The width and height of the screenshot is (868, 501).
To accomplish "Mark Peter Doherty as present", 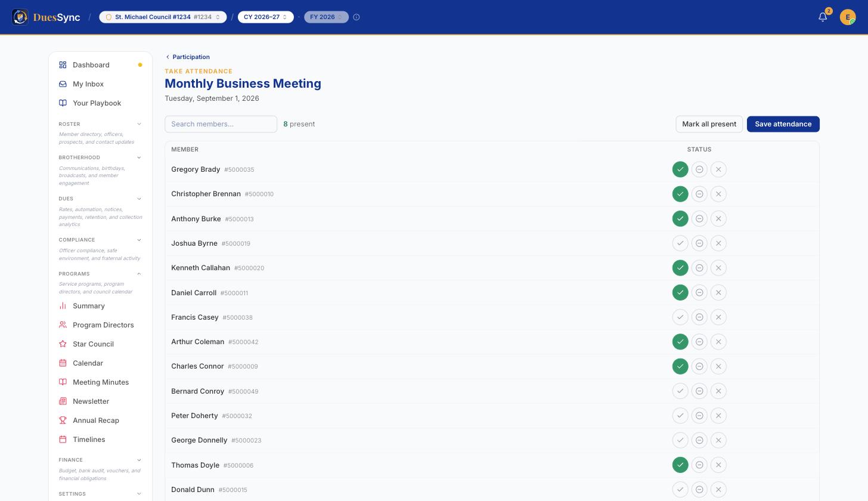I will tap(680, 416).
